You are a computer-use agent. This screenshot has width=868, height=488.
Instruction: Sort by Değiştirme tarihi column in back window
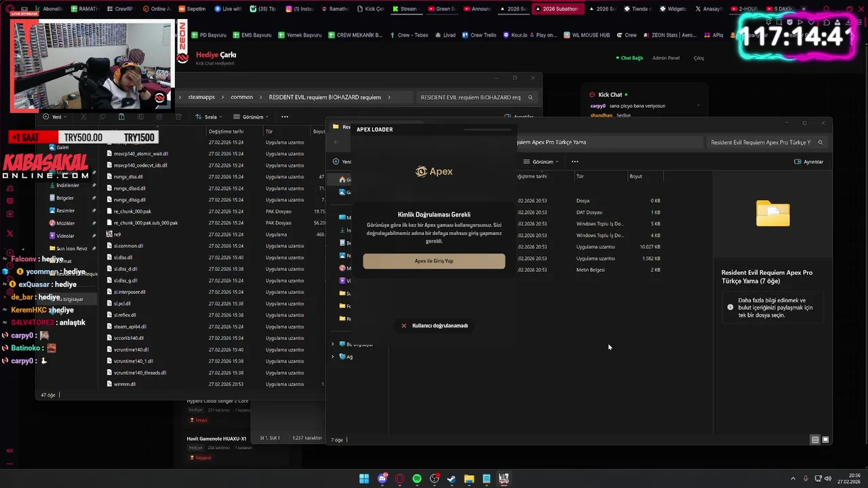pyautogui.click(x=226, y=131)
